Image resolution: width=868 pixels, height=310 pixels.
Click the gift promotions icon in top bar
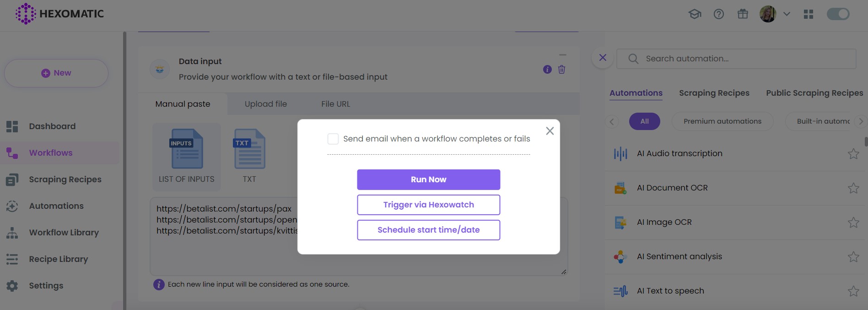pyautogui.click(x=743, y=14)
